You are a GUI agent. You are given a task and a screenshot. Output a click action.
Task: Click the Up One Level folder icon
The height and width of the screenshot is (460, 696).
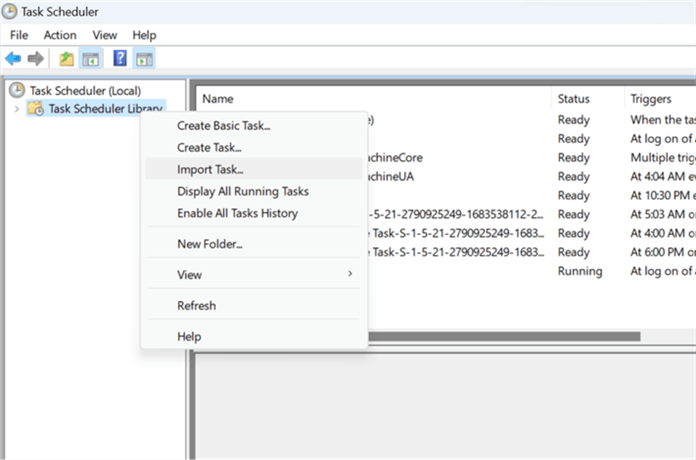click(68, 59)
